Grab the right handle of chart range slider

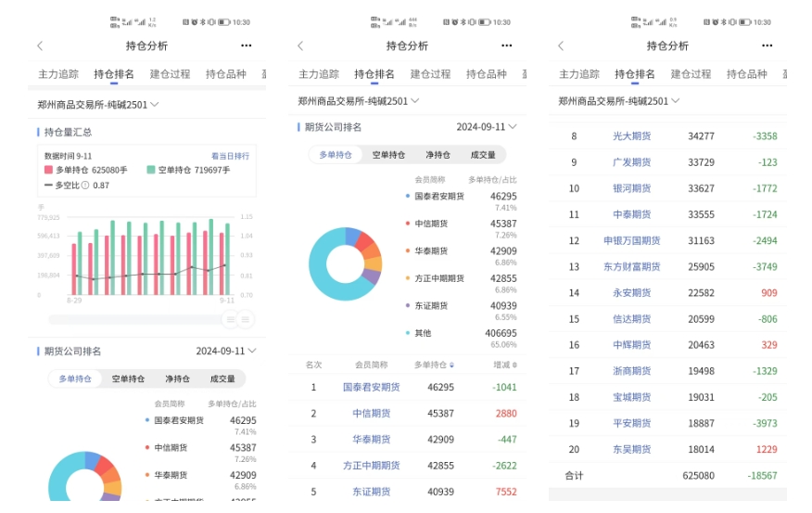point(245,320)
